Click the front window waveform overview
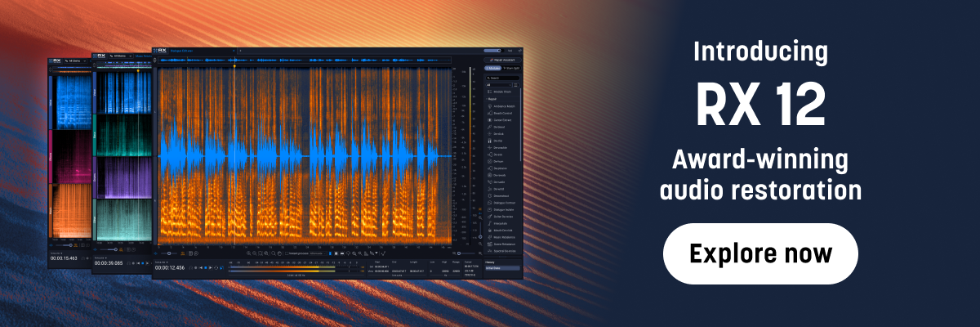 coord(304,60)
